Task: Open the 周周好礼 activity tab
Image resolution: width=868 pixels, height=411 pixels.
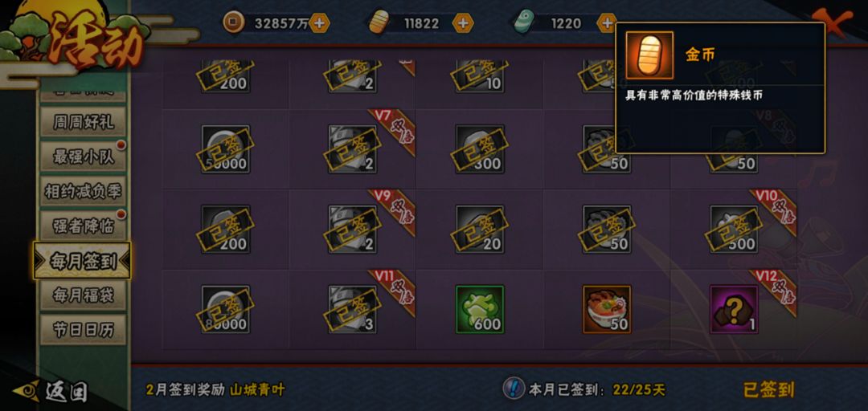Action: [x=83, y=122]
